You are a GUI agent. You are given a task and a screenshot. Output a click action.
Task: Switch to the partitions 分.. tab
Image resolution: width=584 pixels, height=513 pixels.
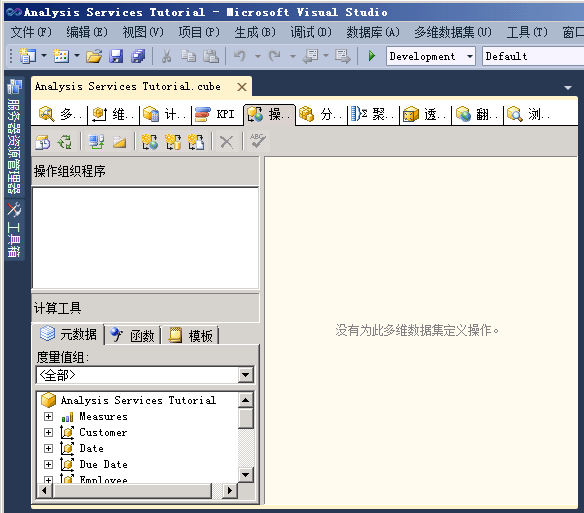click(321, 114)
